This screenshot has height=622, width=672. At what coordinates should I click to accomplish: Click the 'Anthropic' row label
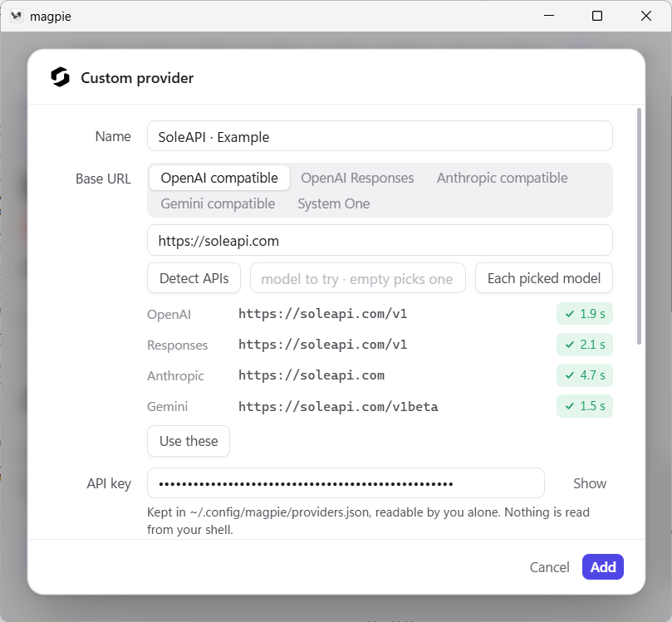(175, 375)
